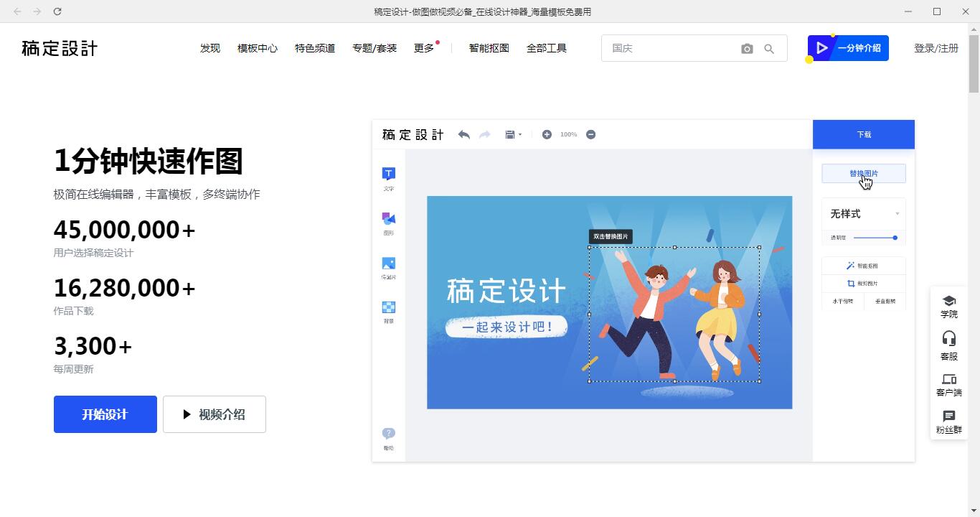The image size is (980, 517).
Task: Click the blue 下载 download button
Action: click(x=864, y=134)
